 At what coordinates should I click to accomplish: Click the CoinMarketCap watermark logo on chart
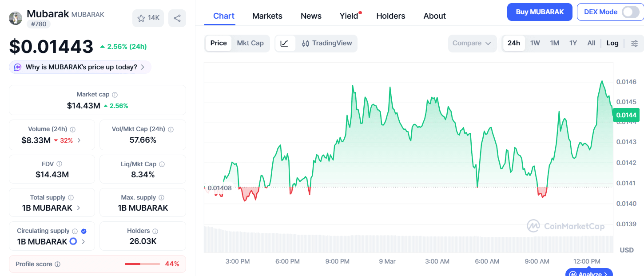(x=565, y=226)
